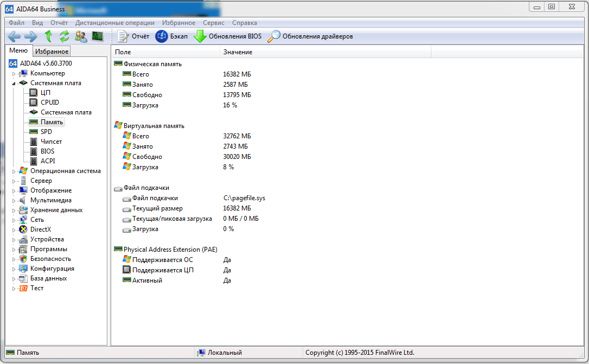Click the Локальный status bar entry

(x=220, y=353)
